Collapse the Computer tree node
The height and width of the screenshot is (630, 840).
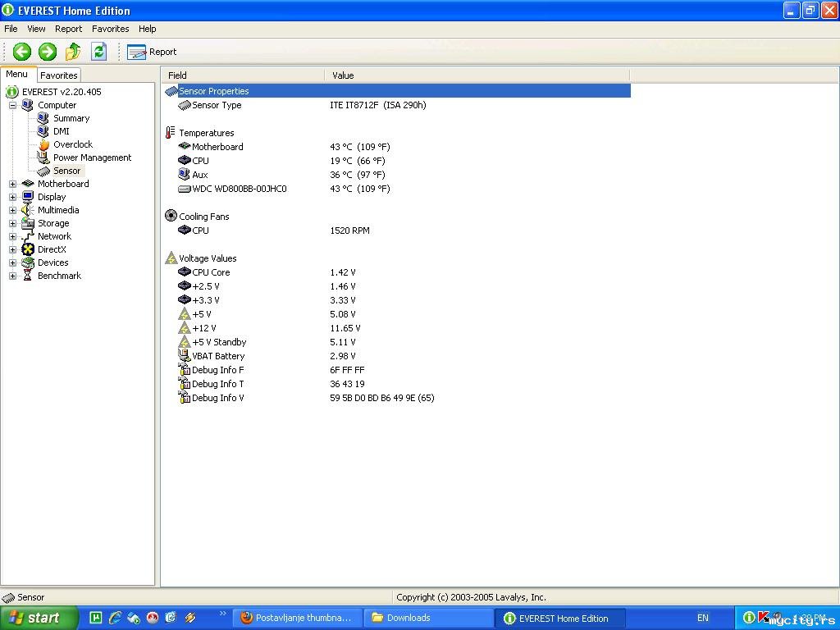(13, 105)
